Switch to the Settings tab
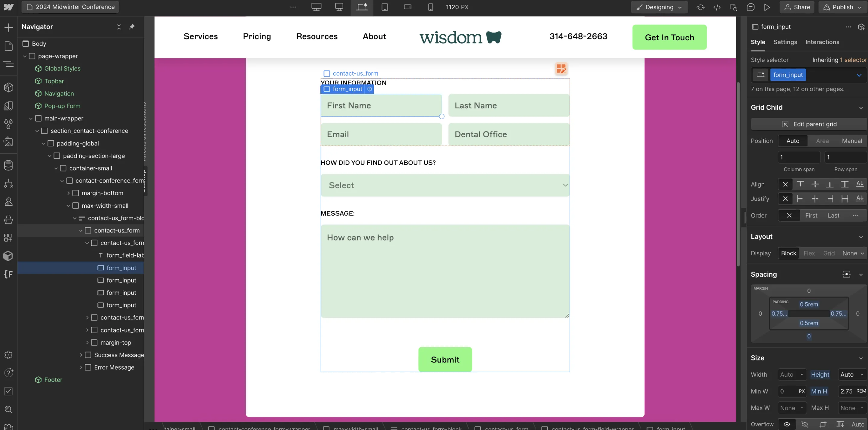The width and height of the screenshot is (868, 430). click(785, 42)
